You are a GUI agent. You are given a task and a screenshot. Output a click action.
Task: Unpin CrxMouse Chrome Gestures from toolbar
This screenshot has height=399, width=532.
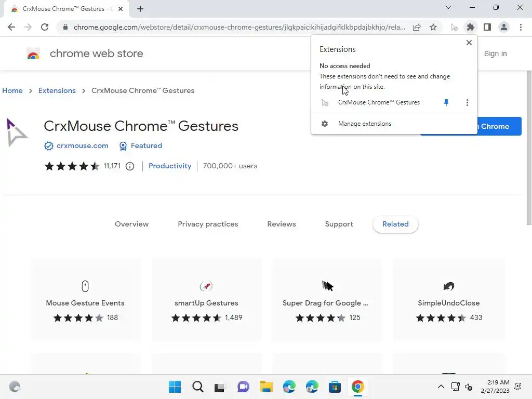[x=446, y=102]
